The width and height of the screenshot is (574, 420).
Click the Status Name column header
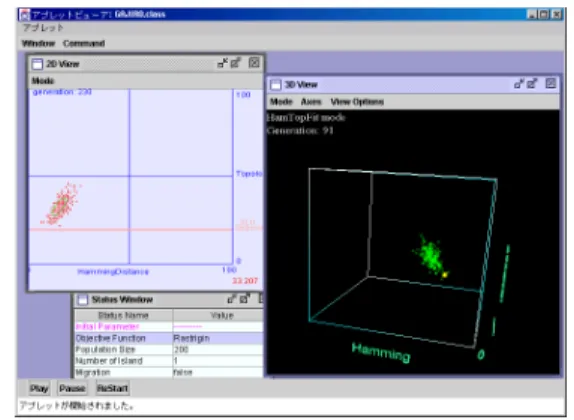[x=123, y=315]
